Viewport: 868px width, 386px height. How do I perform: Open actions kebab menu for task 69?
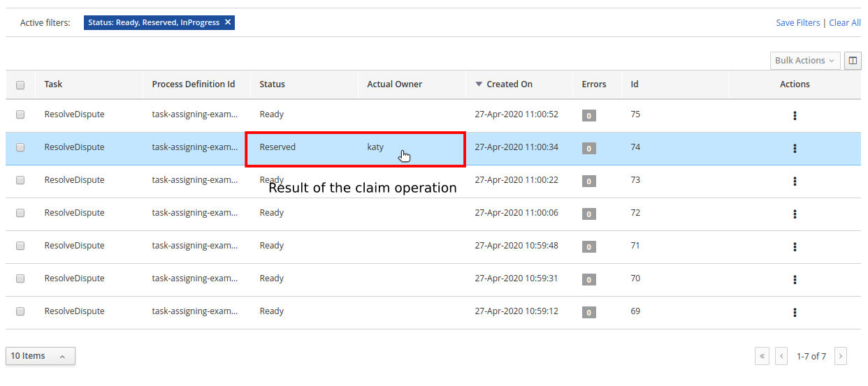click(x=795, y=313)
